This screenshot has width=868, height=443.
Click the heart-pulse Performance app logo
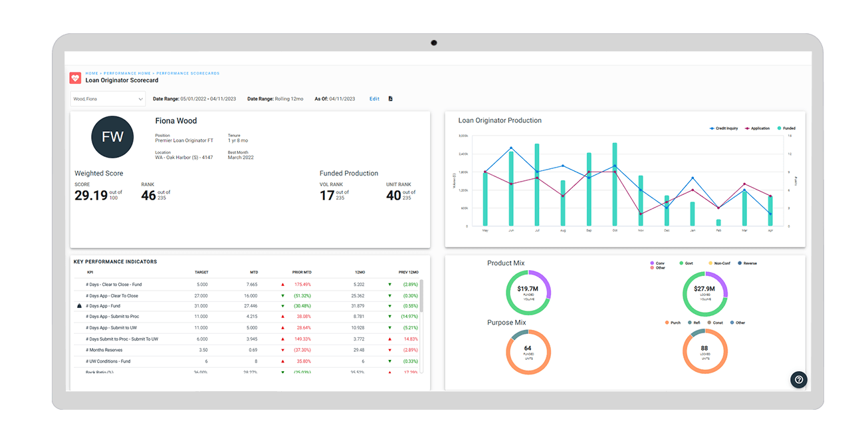[x=75, y=78]
